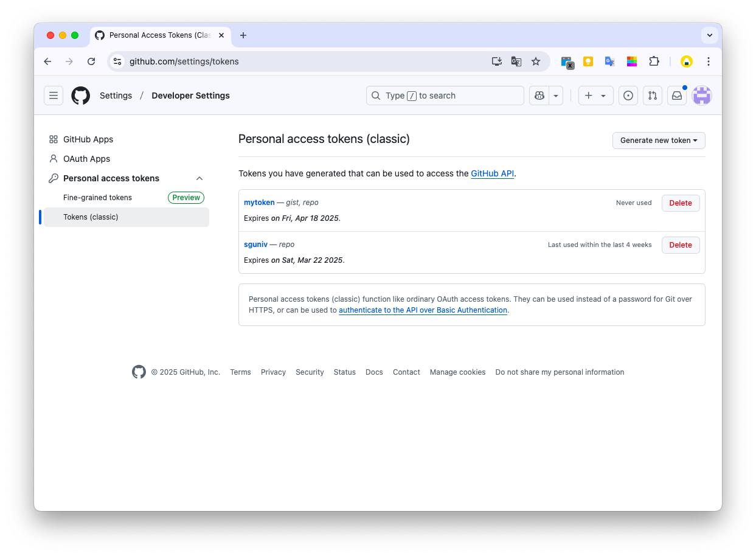
Task: Expand the Copilot dropdown arrow
Action: pos(556,96)
